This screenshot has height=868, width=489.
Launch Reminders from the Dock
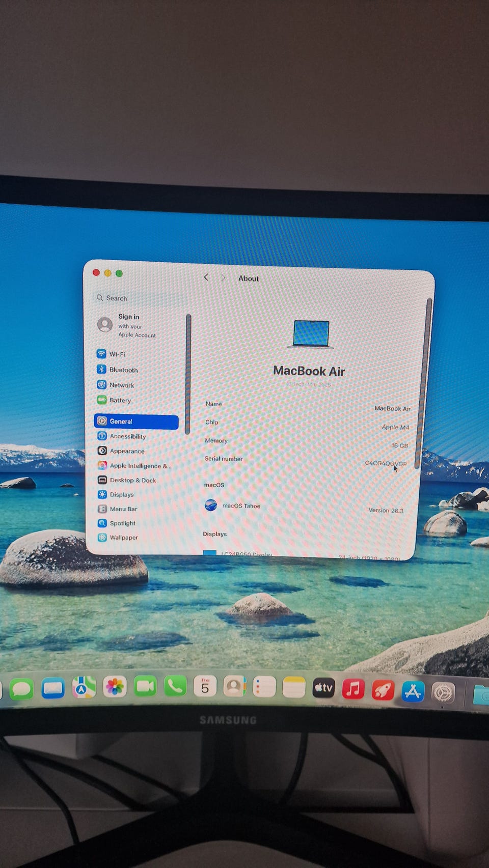tap(264, 687)
